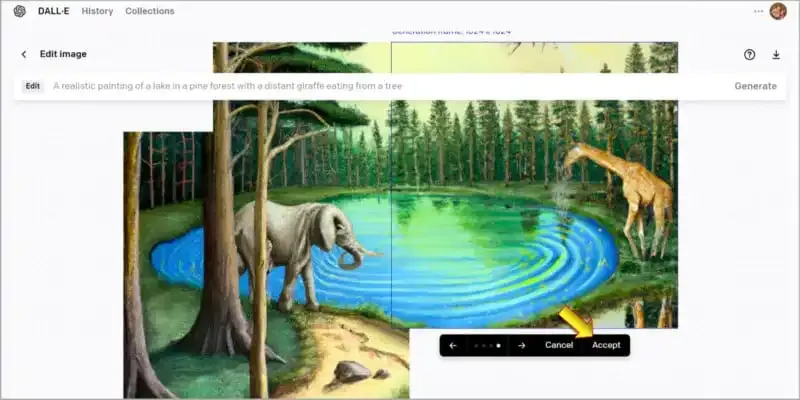This screenshot has height=400, width=800.
Task: Go back using the Edit image arrow
Action: coord(24,54)
